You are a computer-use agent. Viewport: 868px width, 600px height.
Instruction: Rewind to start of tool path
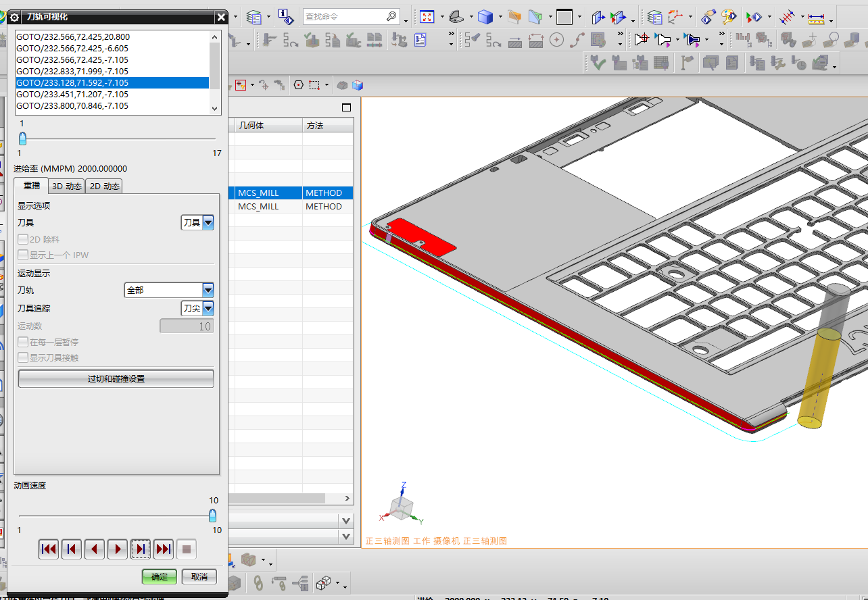pos(49,549)
